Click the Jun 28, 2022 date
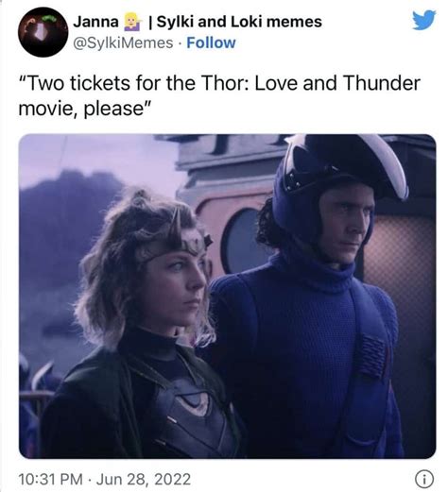This screenshot has width=448, height=492. click(144, 479)
